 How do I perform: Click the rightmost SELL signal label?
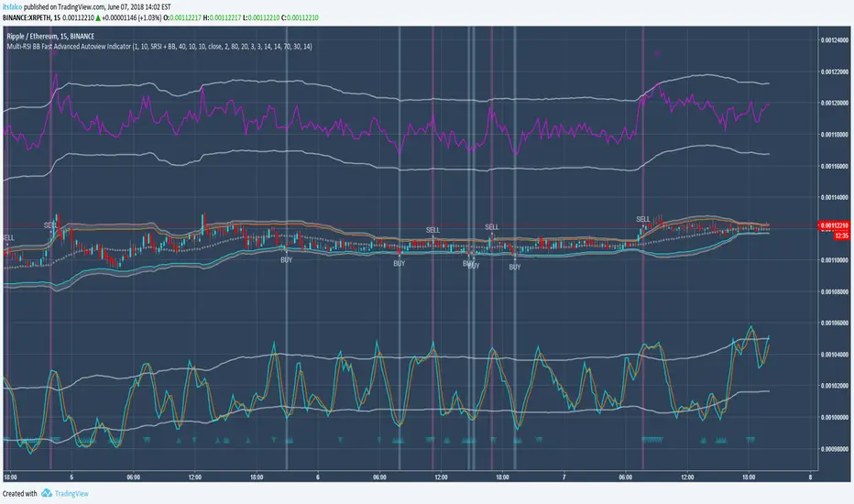(x=643, y=220)
